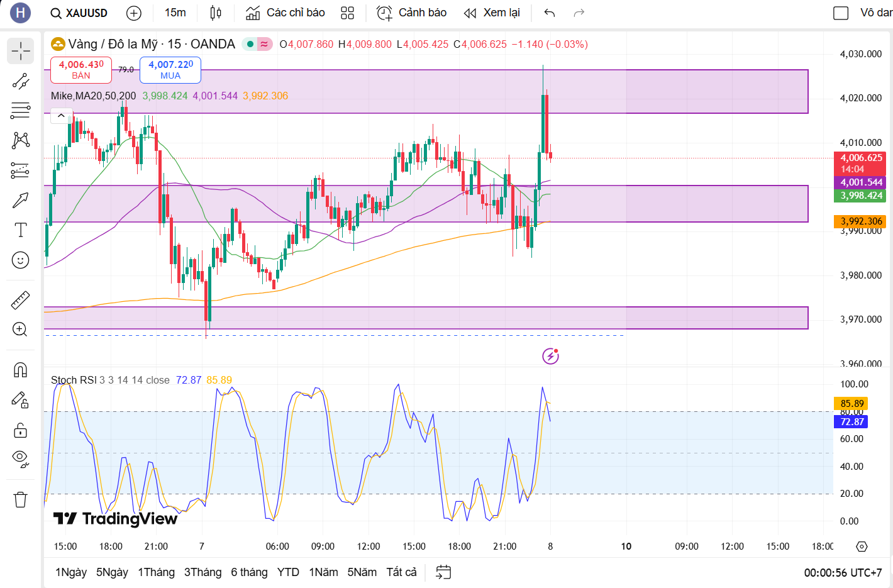Image resolution: width=893 pixels, height=588 pixels.
Task: Open the 15m timeframe dropdown
Action: (x=175, y=13)
